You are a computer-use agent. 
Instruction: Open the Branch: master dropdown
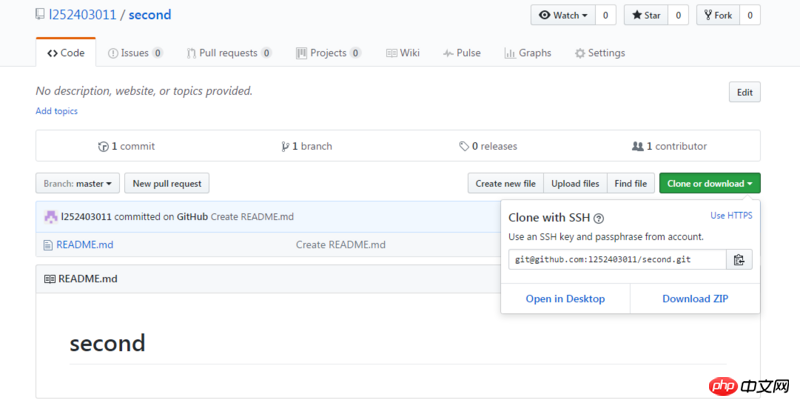click(x=78, y=184)
